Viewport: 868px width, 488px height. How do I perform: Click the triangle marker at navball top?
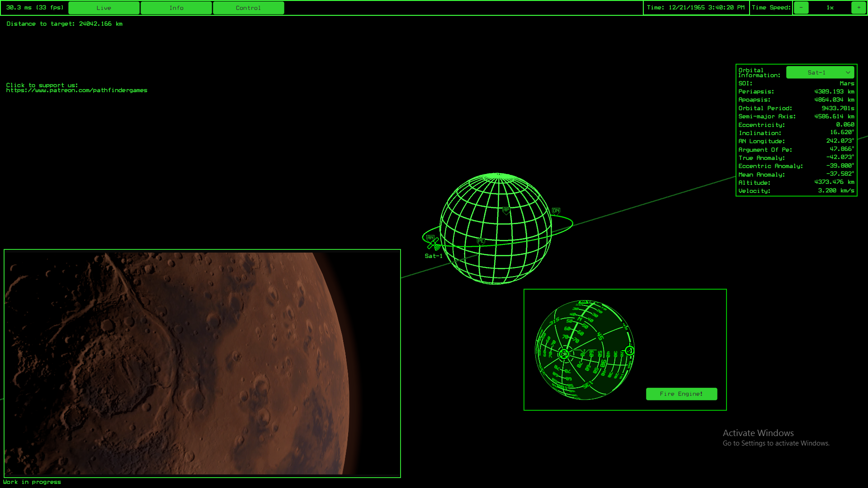pos(583,302)
